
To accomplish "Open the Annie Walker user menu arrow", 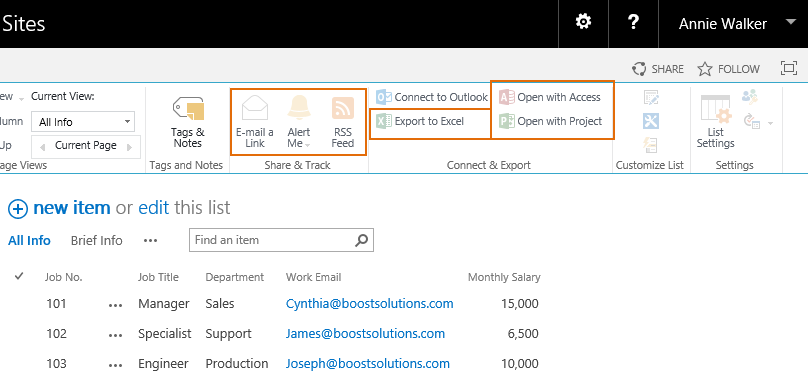I will (790, 22).
